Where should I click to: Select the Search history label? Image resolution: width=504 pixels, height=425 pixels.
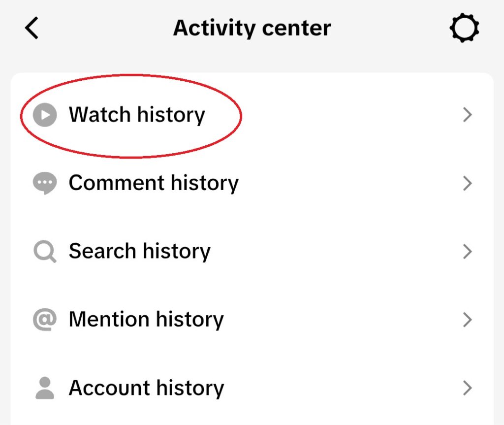click(139, 252)
